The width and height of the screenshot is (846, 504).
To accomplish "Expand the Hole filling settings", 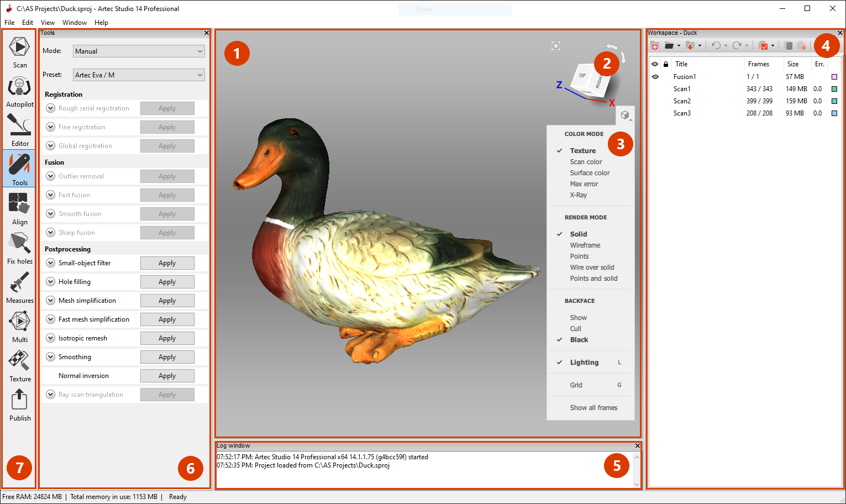I will pos(51,282).
